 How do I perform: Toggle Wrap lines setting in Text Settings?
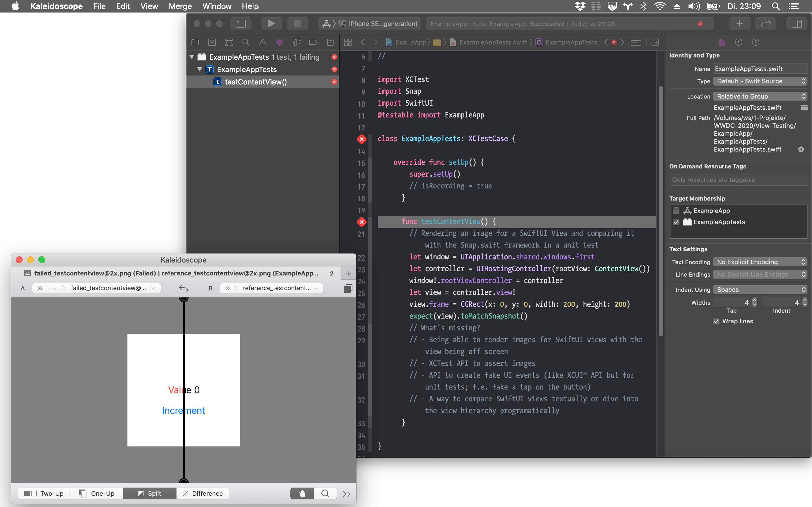tap(715, 321)
